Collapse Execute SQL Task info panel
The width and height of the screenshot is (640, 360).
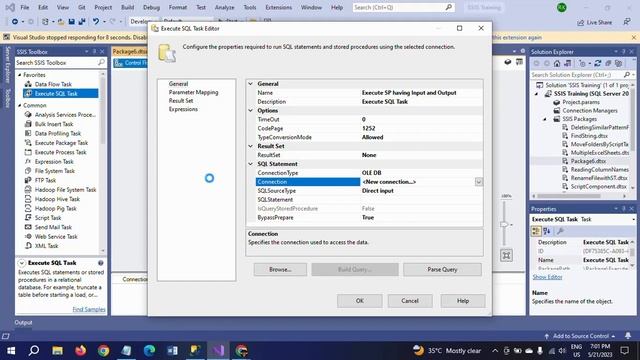(21, 263)
